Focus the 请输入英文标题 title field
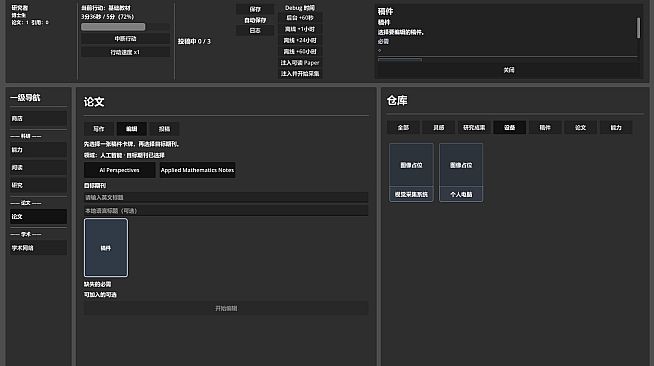Image resolution: width=654 pixels, height=366 pixels. 226,197
